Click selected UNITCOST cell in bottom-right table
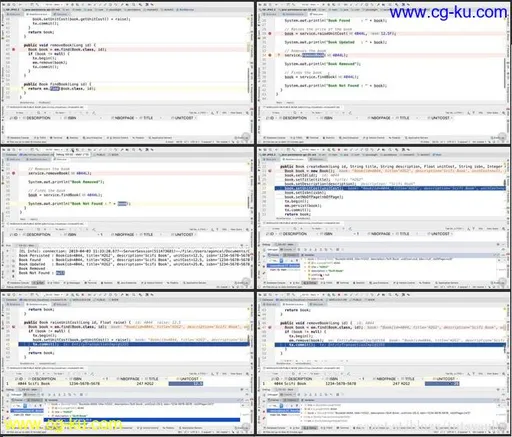This screenshot has height=437, width=512. click(442, 384)
